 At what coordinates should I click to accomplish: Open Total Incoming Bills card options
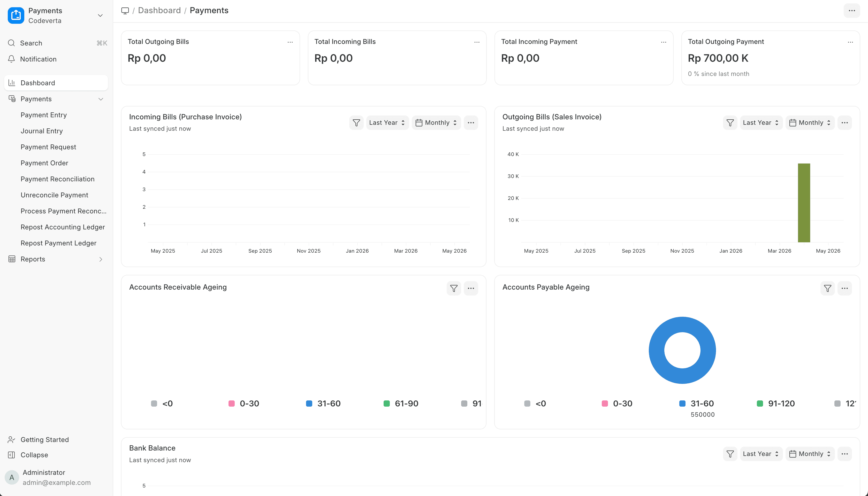477,42
